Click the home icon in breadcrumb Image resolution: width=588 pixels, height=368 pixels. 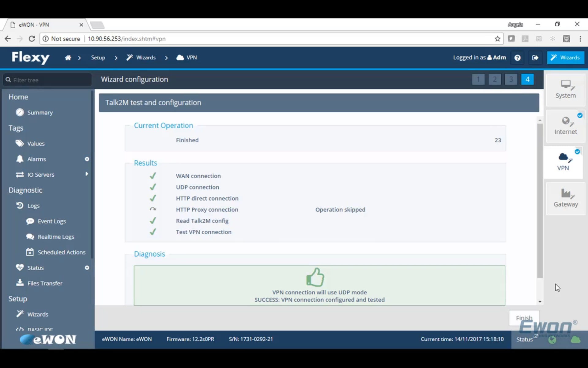(x=68, y=58)
